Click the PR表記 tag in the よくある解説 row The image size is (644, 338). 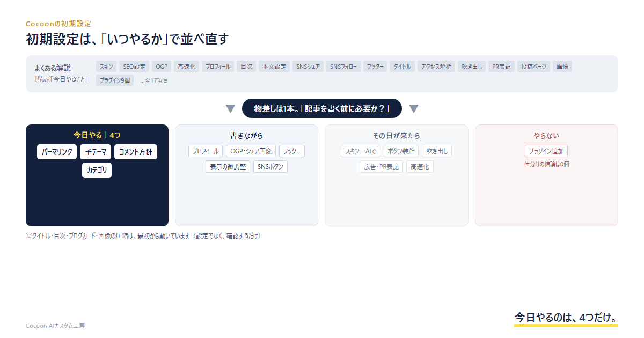pos(502,67)
